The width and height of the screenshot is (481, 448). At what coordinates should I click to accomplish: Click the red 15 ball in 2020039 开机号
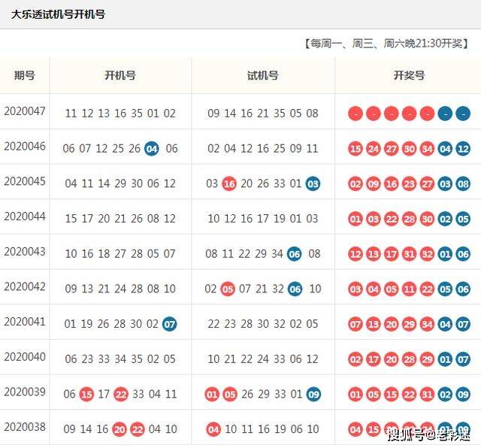86,395
